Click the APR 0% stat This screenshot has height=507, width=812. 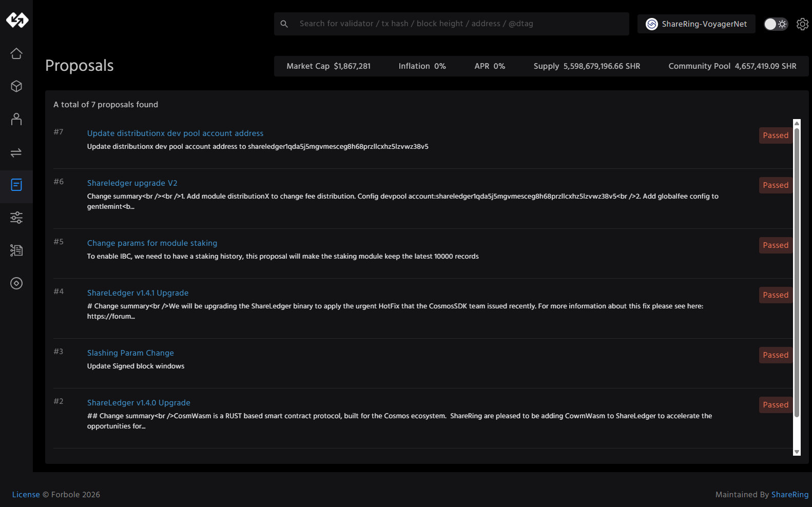click(x=490, y=66)
